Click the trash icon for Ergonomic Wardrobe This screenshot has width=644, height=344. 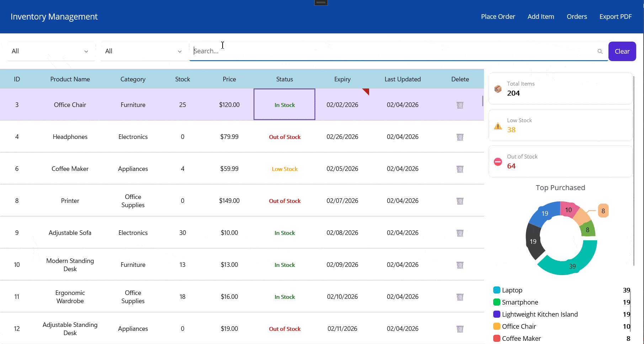(x=460, y=297)
